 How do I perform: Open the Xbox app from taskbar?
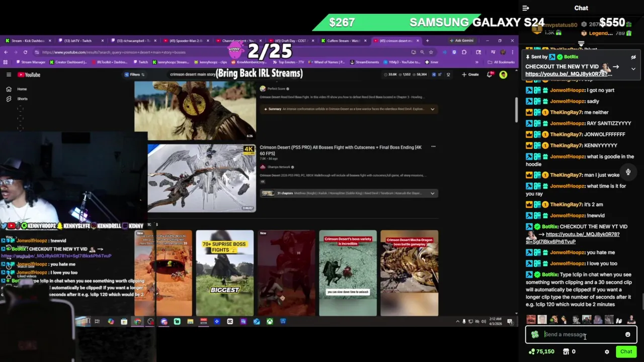(x=270, y=322)
